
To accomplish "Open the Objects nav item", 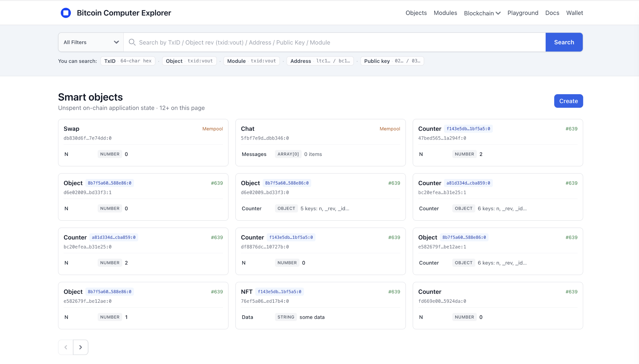I will pos(416,13).
